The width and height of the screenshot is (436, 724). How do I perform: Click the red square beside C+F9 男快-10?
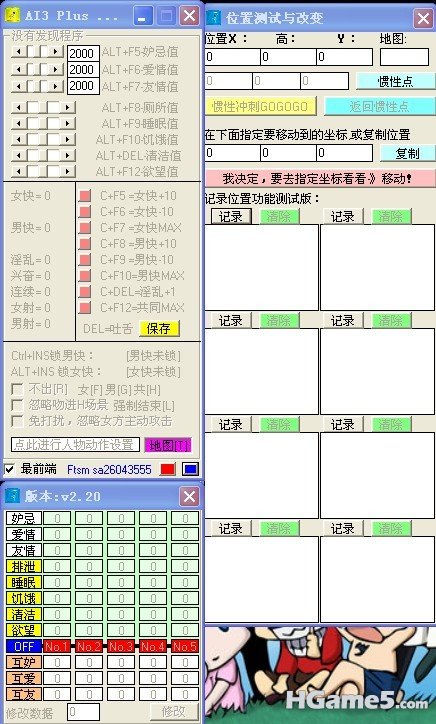click(85, 259)
